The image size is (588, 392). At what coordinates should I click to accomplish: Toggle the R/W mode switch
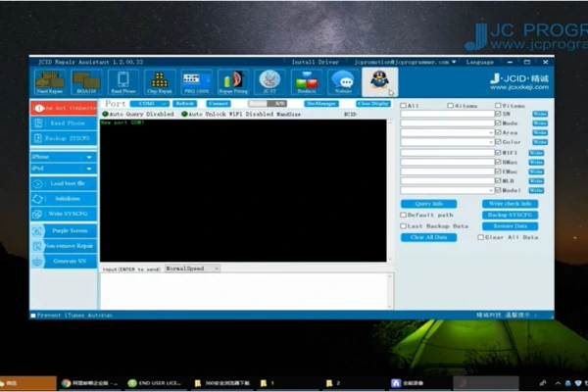click(268, 104)
